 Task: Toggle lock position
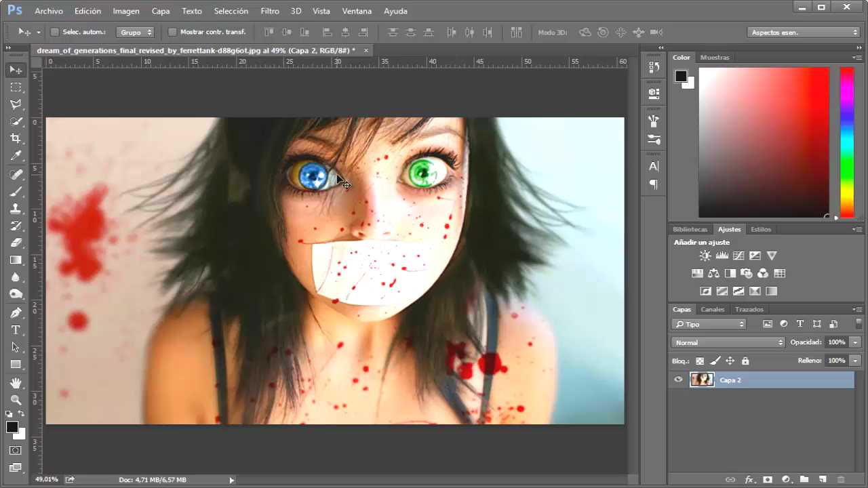coord(730,361)
